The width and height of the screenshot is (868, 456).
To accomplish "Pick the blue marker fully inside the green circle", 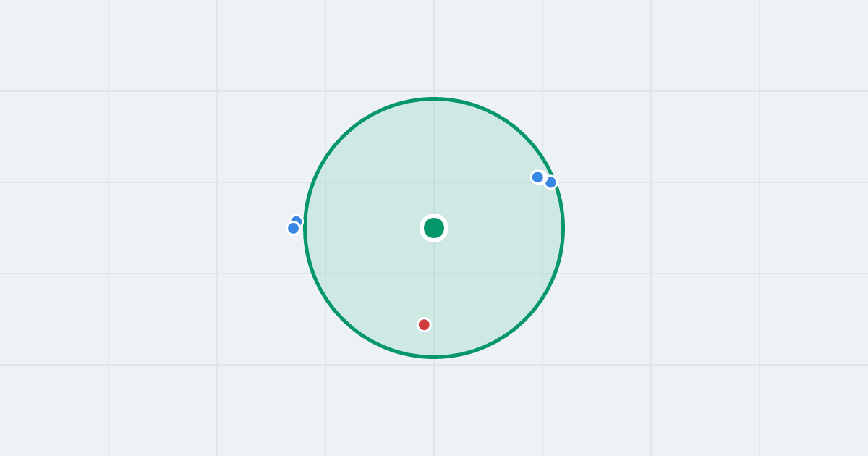I will (x=537, y=177).
